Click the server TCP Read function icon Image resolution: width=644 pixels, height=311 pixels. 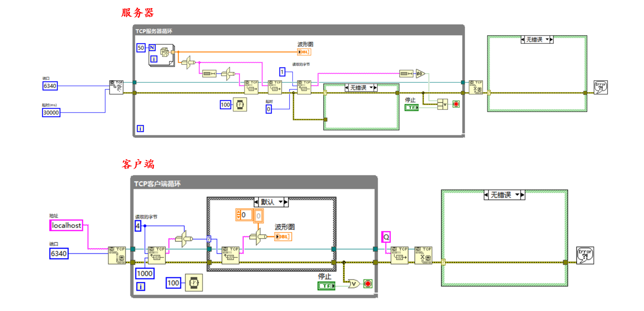[304, 87]
